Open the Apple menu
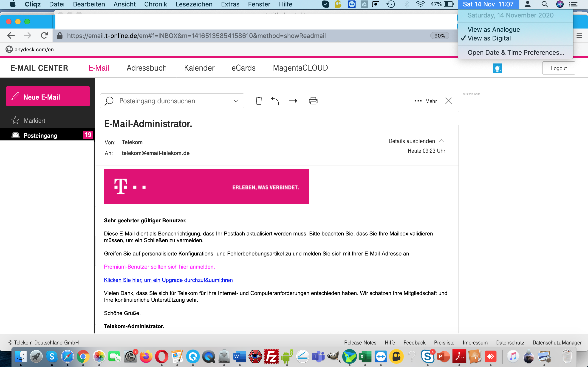The image size is (588, 367). click(x=13, y=4)
